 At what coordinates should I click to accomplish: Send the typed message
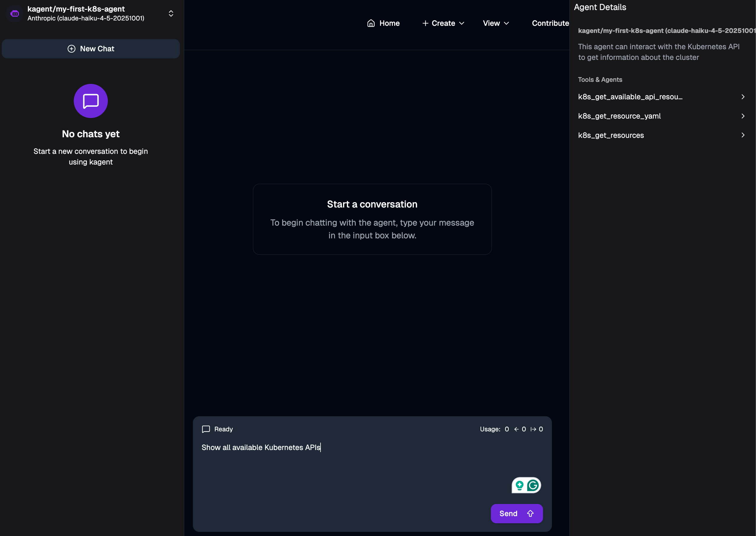517,513
